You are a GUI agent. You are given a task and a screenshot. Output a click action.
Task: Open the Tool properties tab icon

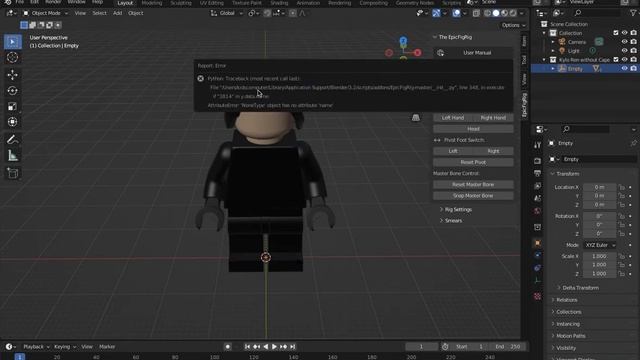coord(538,145)
